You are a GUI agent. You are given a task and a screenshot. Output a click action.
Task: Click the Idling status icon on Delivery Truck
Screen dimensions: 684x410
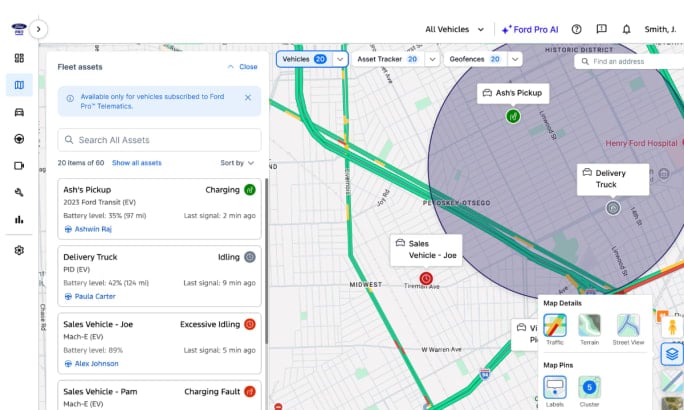[250, 257]
